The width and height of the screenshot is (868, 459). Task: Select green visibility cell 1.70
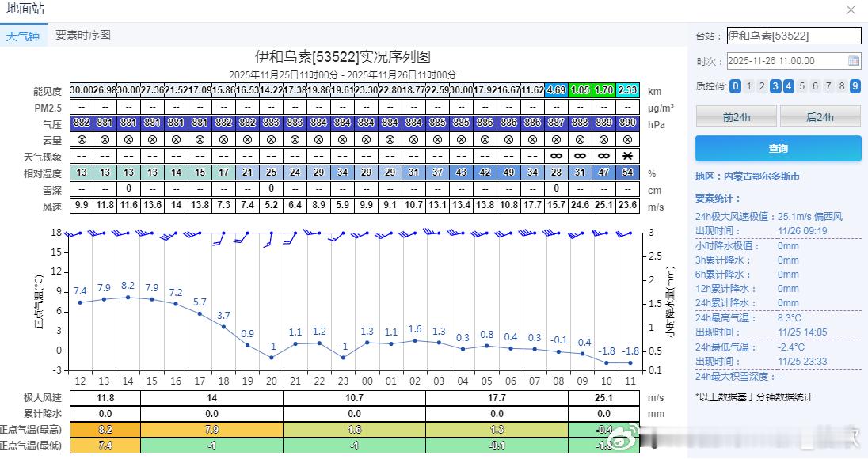(x=604, y=90)
